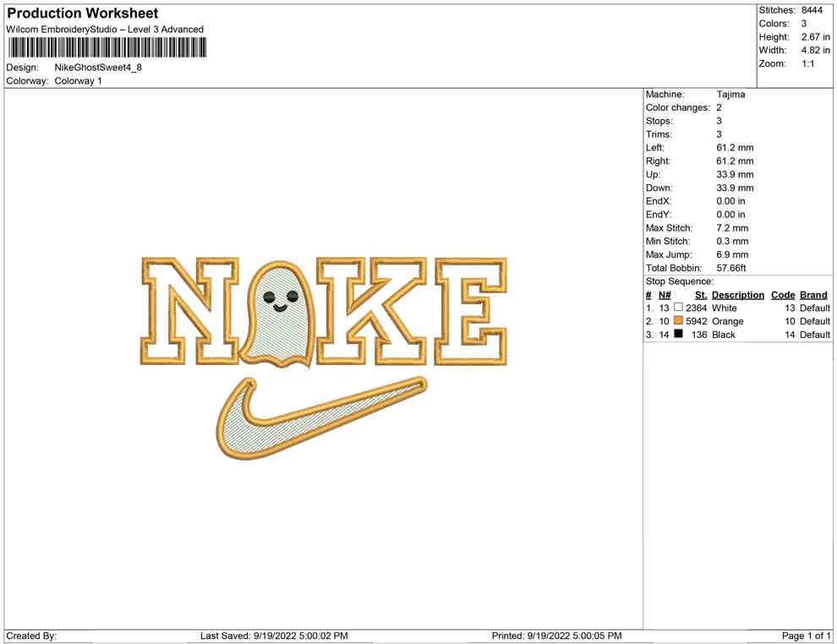The height and width of the screenshot is (644, 837).
Task: Click the 'Orange' description in row 2
Action: 728,321
